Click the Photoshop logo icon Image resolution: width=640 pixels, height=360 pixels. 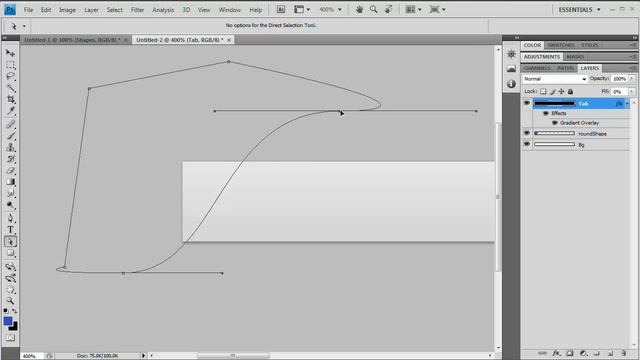[x=10, y=9]
